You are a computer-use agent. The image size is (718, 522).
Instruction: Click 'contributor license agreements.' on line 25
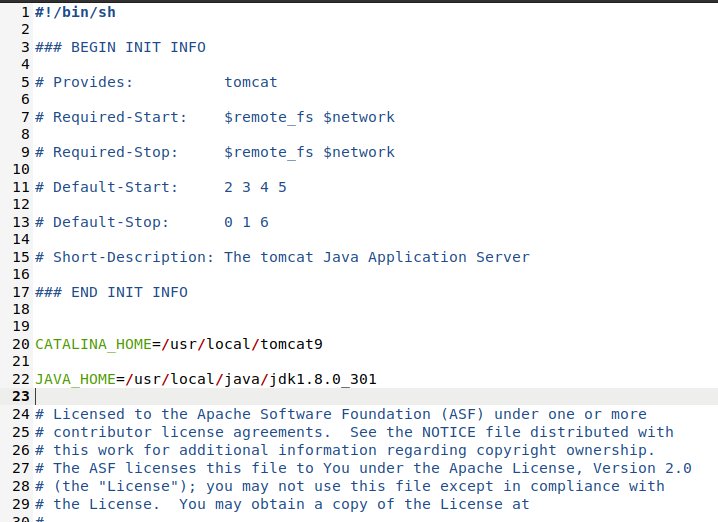[192, 432]
